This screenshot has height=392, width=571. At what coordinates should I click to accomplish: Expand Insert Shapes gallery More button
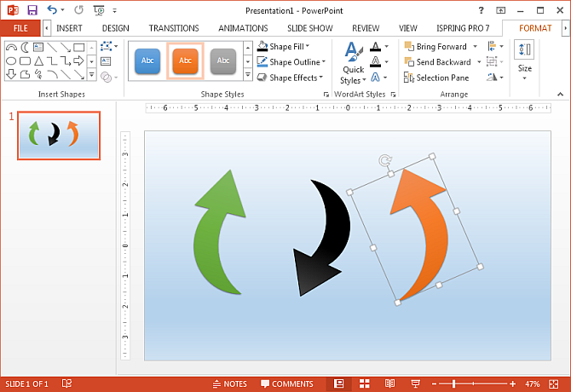92,75
